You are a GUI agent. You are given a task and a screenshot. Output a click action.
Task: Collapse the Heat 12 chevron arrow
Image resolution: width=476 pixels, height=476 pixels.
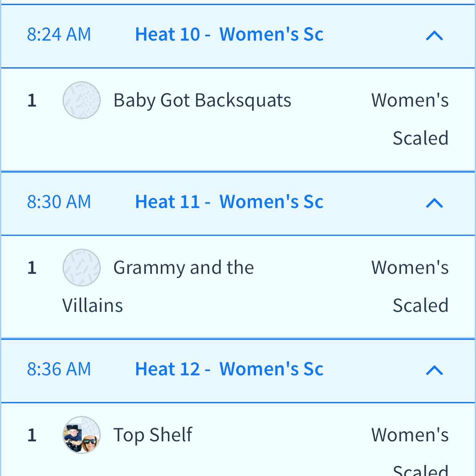click(x=434, y=370)
